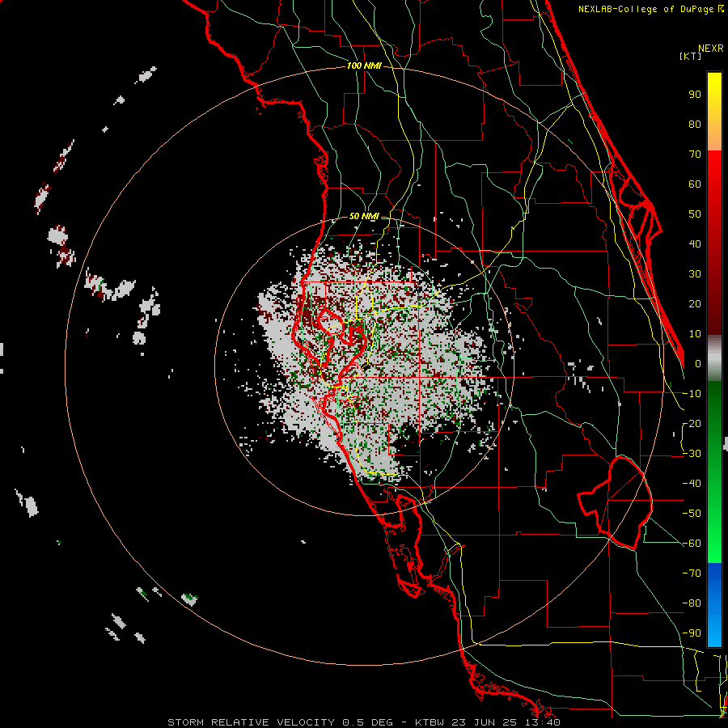Click the KTBW station identifier in caption
Screen dimensions: 728x728
431,722
